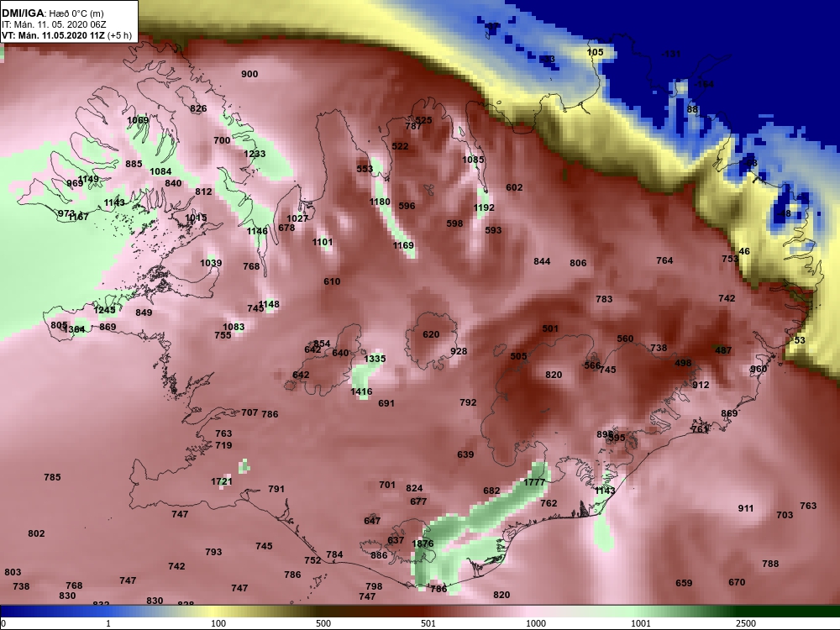
Task: Click the 'DMI/IGA: Hæð 0°C (m)' title text
Action: click(x=53, y=13)
